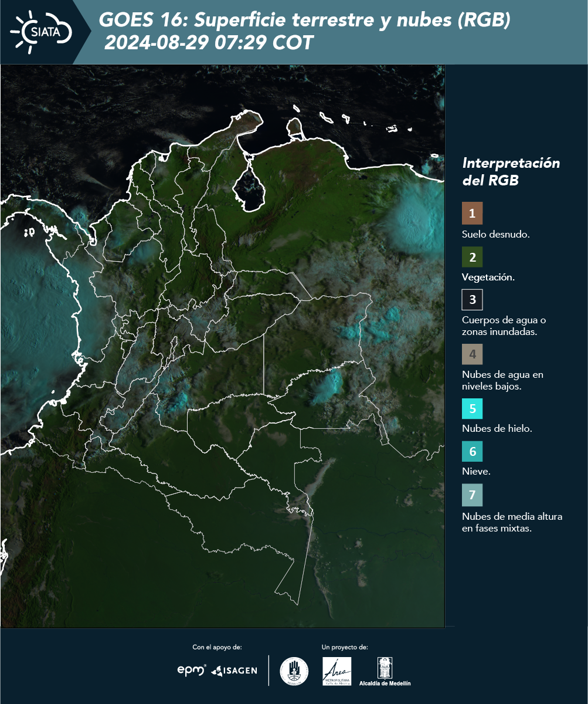Click 'Cuerpos de agua o zonas inundadas.' label
Screen dimensions: 588x704
(504, 326)
